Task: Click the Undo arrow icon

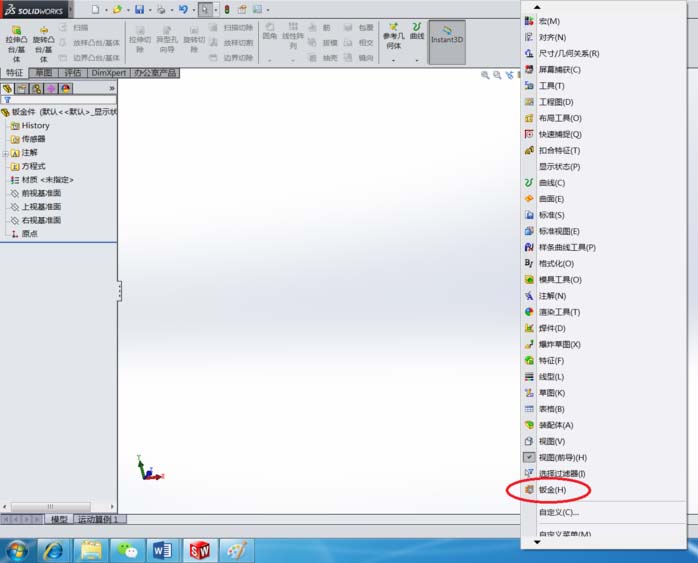Action: pyautogui.click(x=183, y=9)
